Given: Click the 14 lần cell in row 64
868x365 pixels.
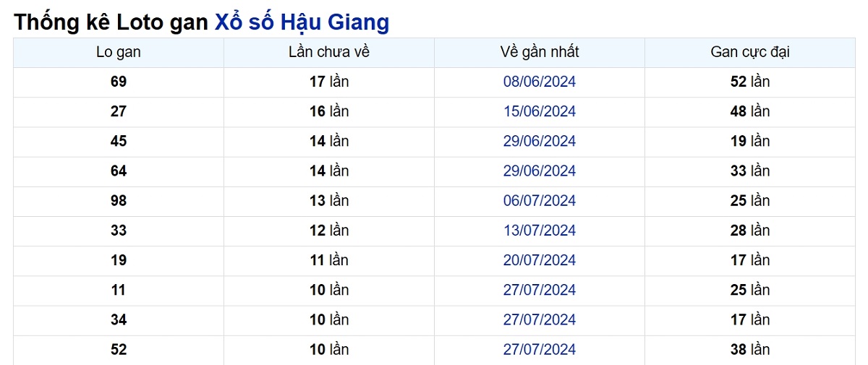Looking at the screenshot, I should click(x=329, y=171).
